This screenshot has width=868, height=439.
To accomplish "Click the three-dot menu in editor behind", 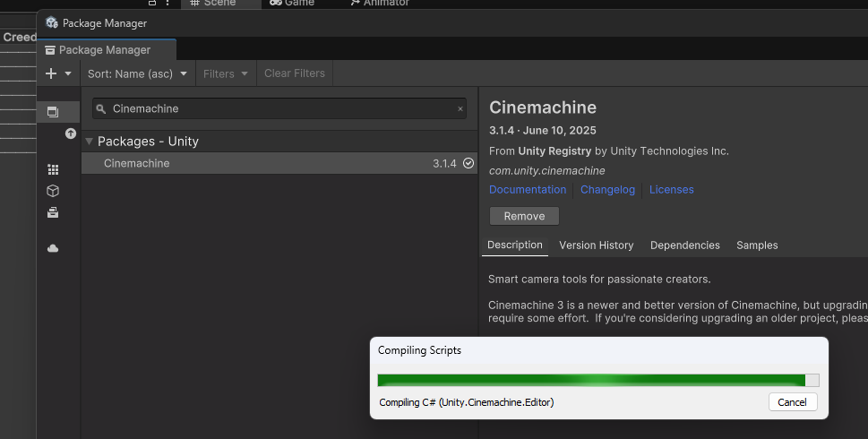I will [168, 3].
